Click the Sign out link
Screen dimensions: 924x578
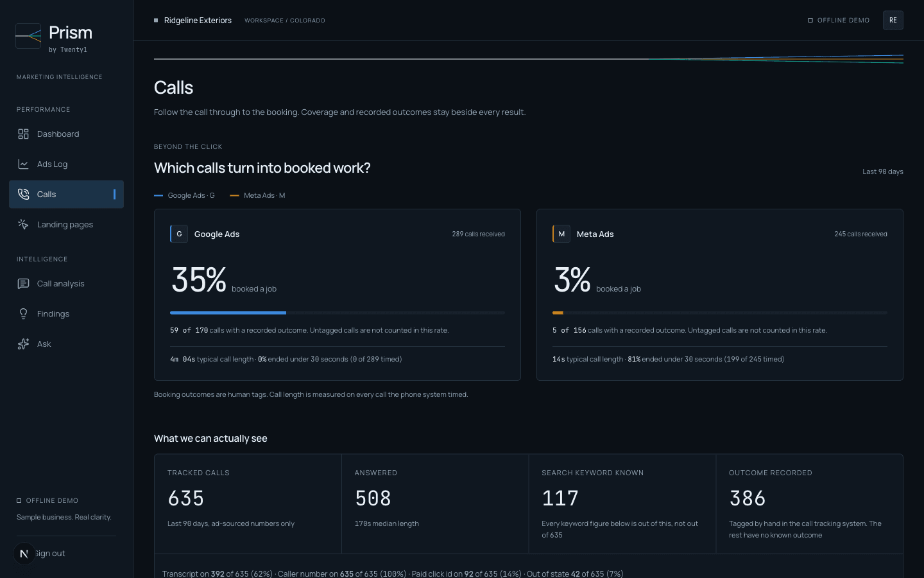pos(51,554)
